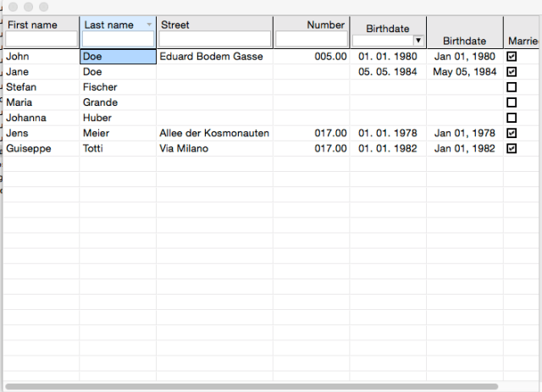The width and height of the screenshot is (542, 392).
Task: Select the Allee der Kosmonauten cell
Action: (214, 133)
